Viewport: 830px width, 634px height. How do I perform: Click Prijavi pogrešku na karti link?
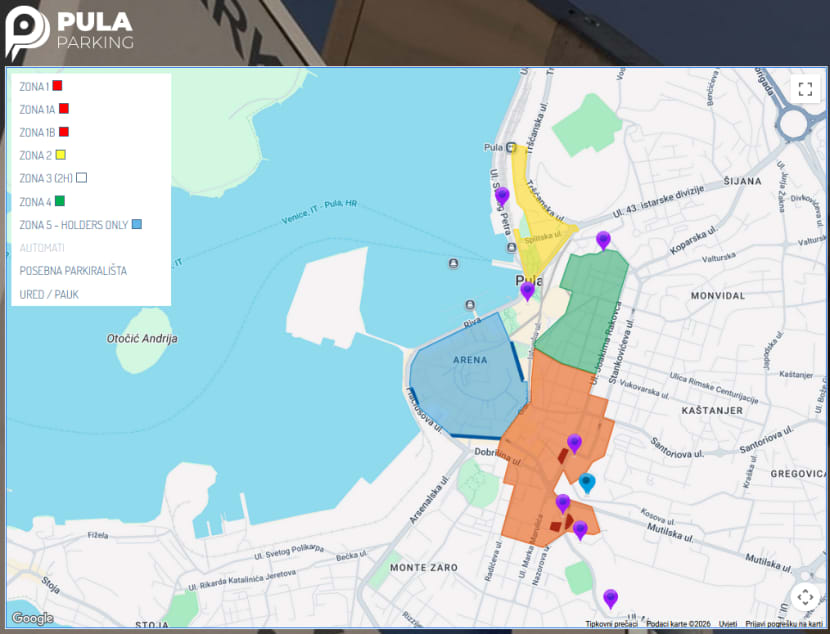pos(784,624)
